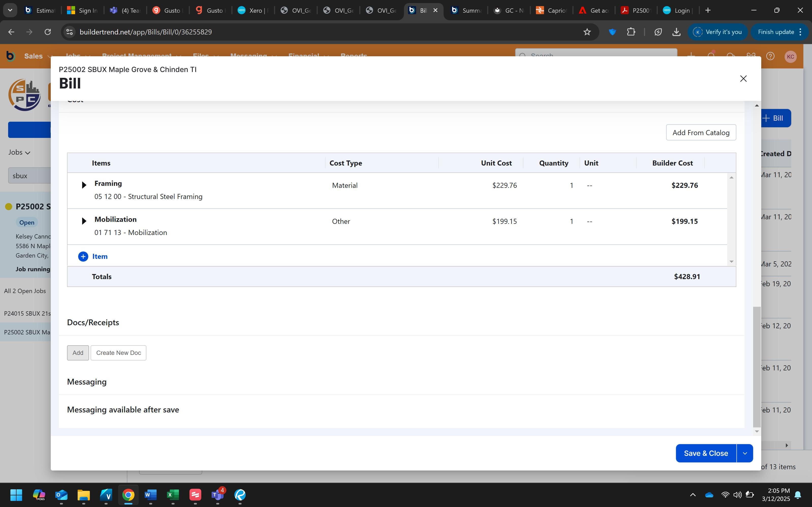Open the browser Extensions puzzle icon

point(631,32)
